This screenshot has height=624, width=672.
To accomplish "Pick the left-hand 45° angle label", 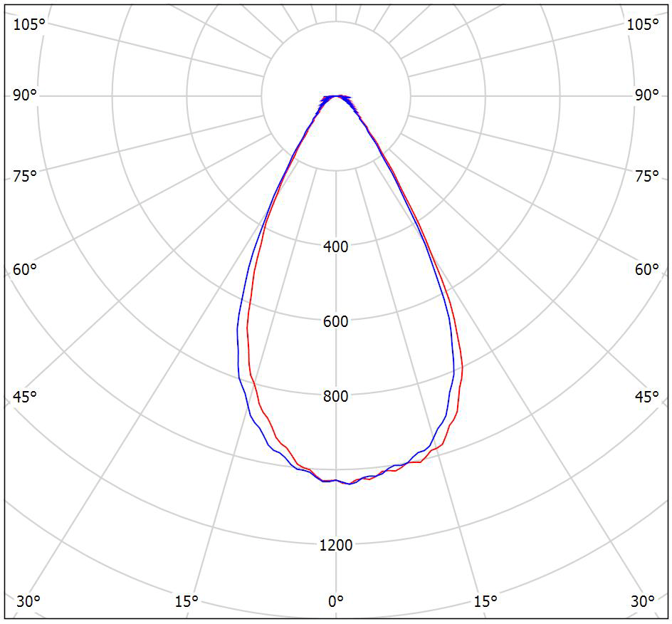I will tap(25, 397).
